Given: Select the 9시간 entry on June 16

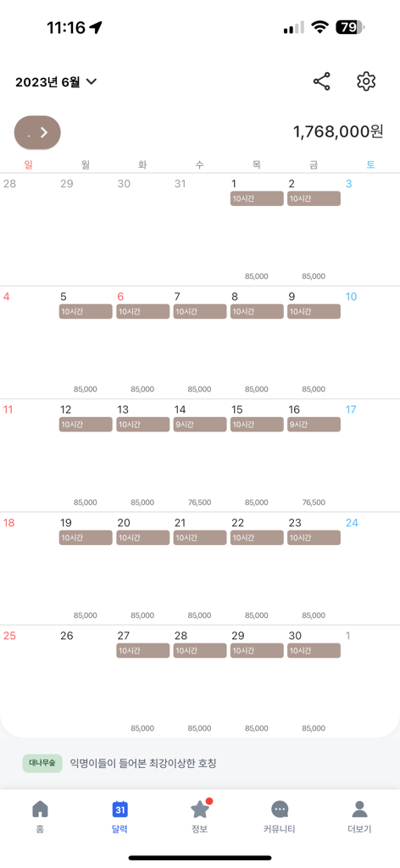Looking at the screenshot, I should (x=314, y=425).
